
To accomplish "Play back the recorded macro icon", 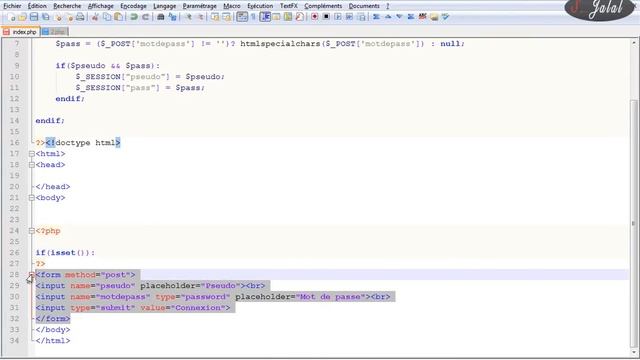I will 338,17.
